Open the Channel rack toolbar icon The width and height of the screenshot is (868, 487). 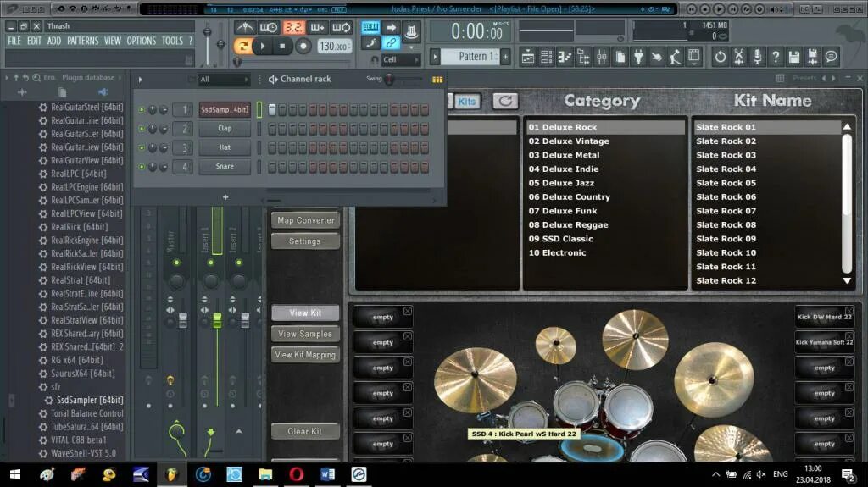click(547, 57)
